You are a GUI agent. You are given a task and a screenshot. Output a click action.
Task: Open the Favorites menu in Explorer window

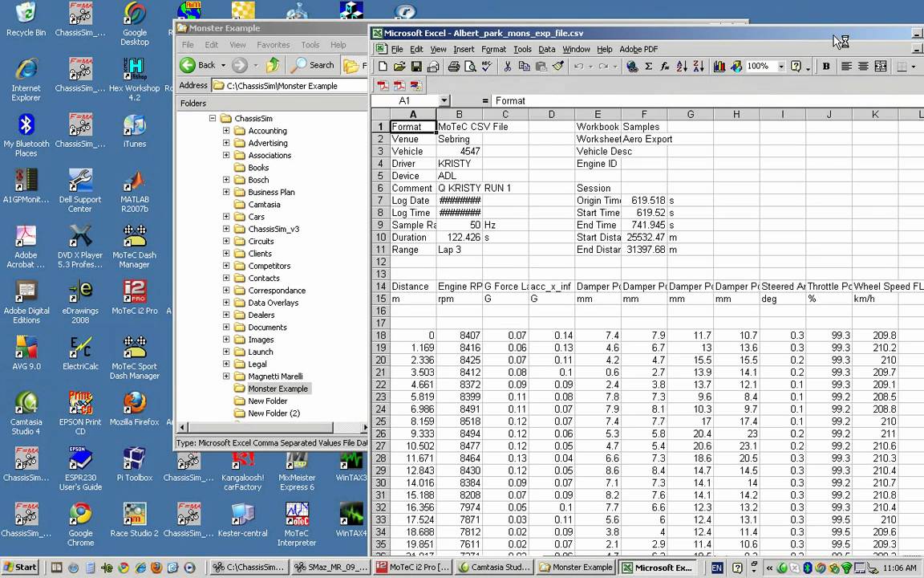274,45
